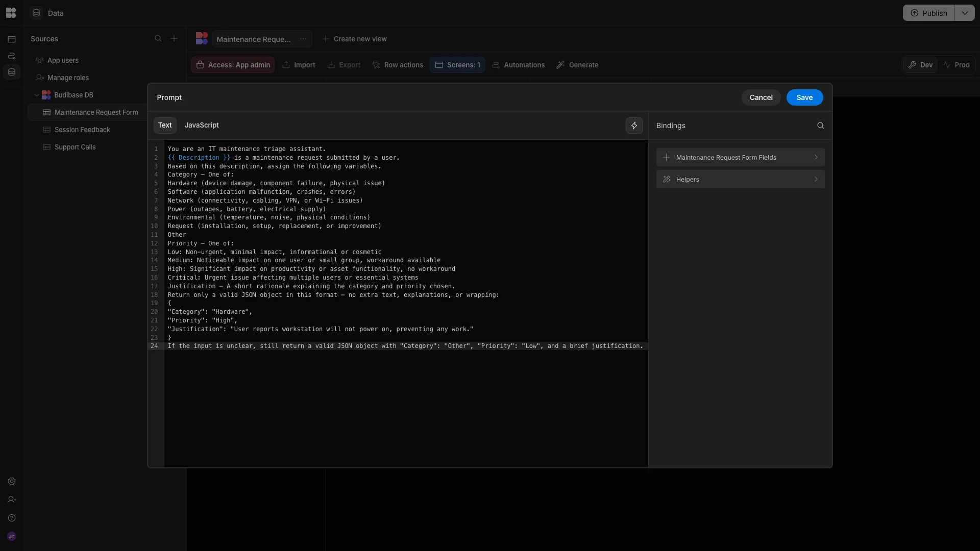Expand the Helpers bindings category
Viewport: 980px width, 551px height.
(x=740, y=180)
